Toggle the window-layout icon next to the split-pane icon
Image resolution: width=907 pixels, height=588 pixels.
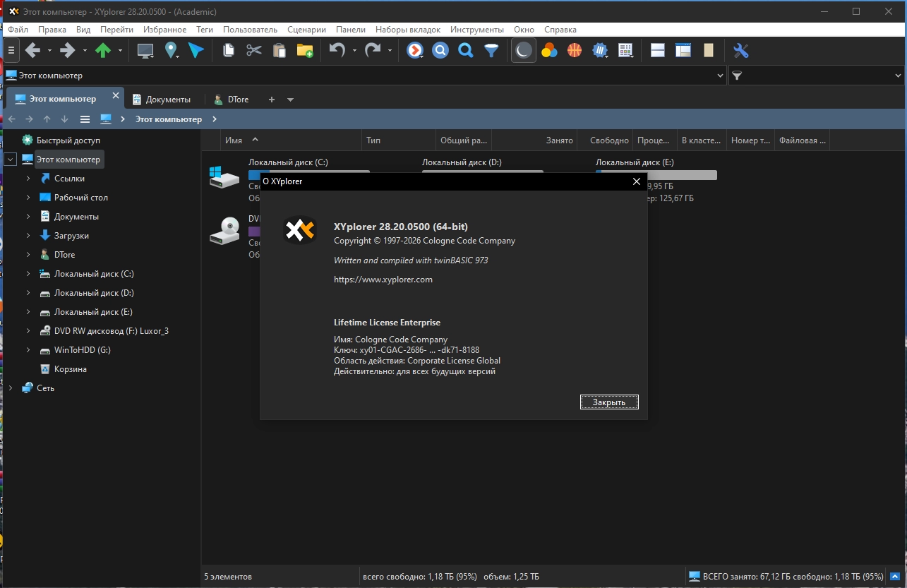683,51
